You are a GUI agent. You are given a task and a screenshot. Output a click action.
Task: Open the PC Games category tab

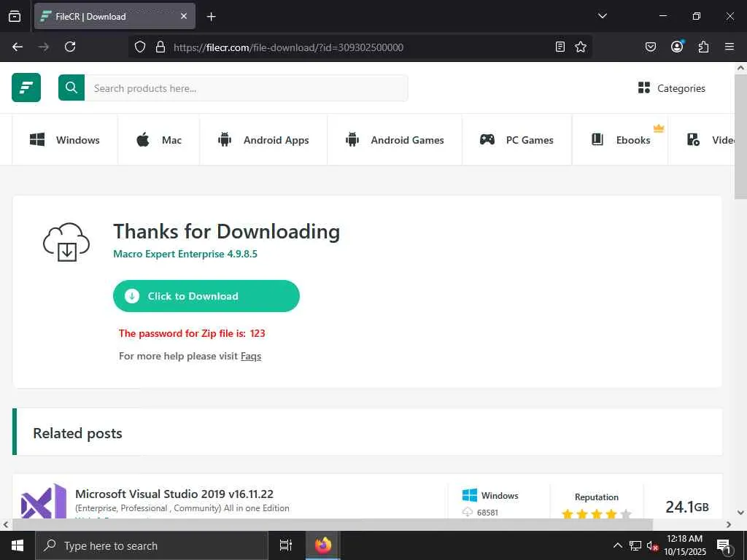(517, 140)
